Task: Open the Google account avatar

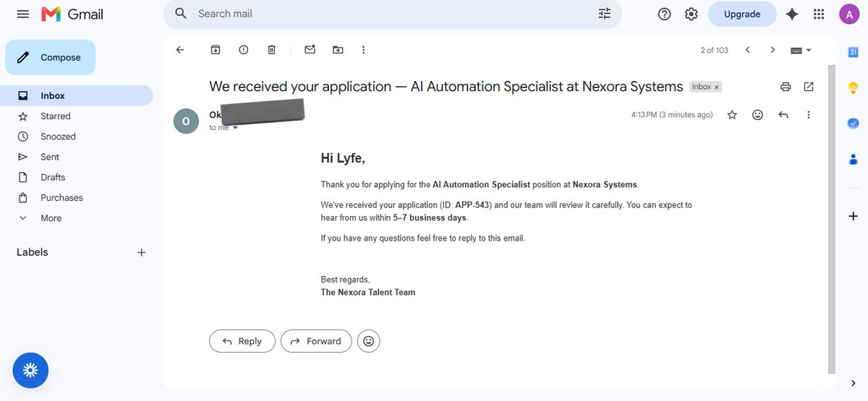Action: click(848, 14)
